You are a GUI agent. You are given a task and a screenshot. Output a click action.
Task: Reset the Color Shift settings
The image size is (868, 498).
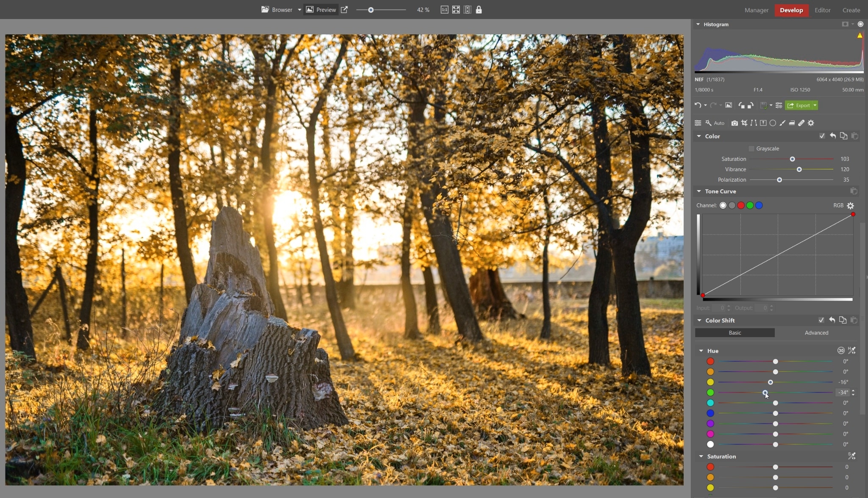pyautogui.click(x=832, y=320)
